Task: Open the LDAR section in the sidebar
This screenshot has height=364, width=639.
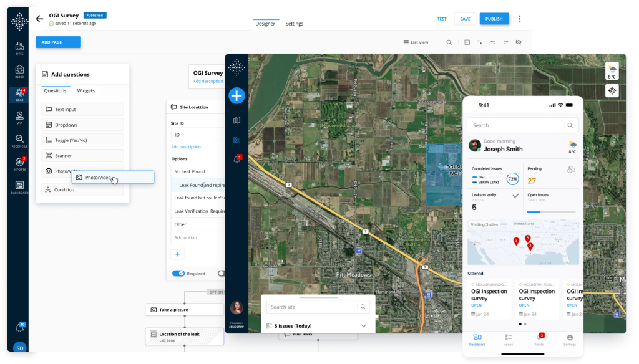Action: coord(19,95)
